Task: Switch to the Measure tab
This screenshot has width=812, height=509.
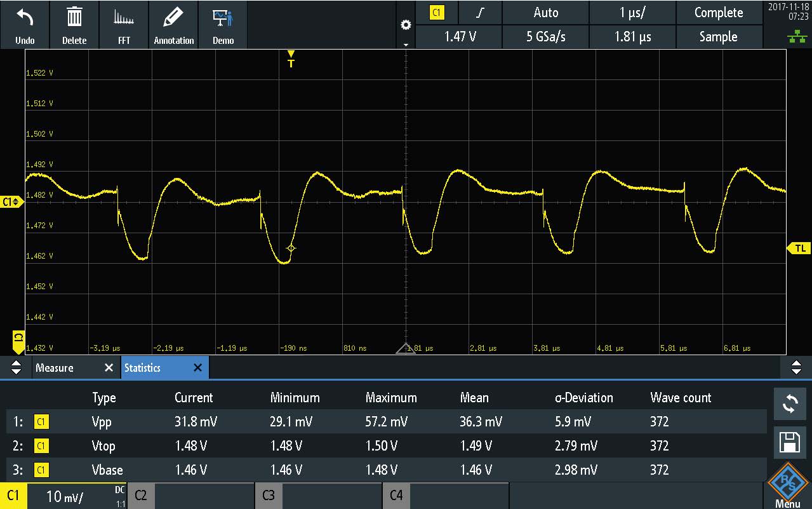Action: [55, 368]
